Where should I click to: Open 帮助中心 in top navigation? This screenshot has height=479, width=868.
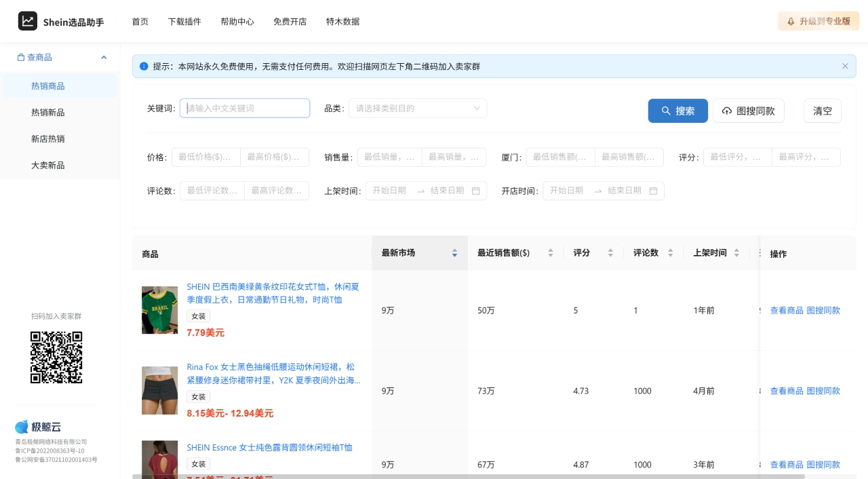(237, 22)
